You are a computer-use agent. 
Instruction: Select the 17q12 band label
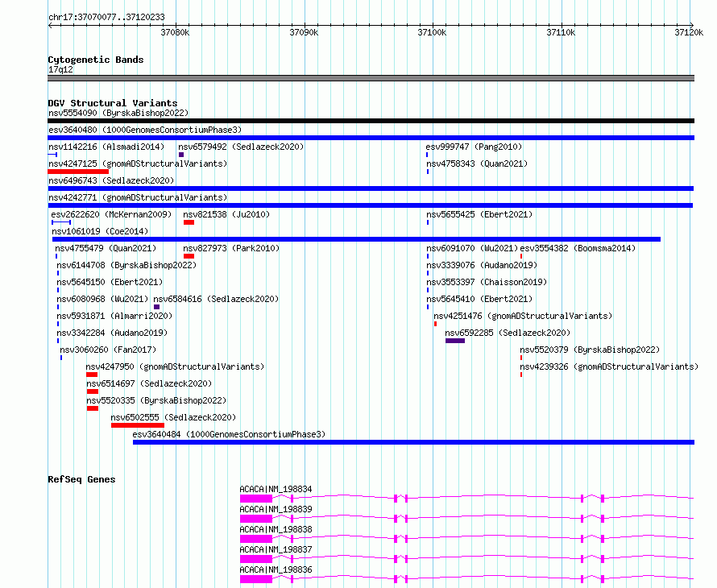click(x=60, y=69)
